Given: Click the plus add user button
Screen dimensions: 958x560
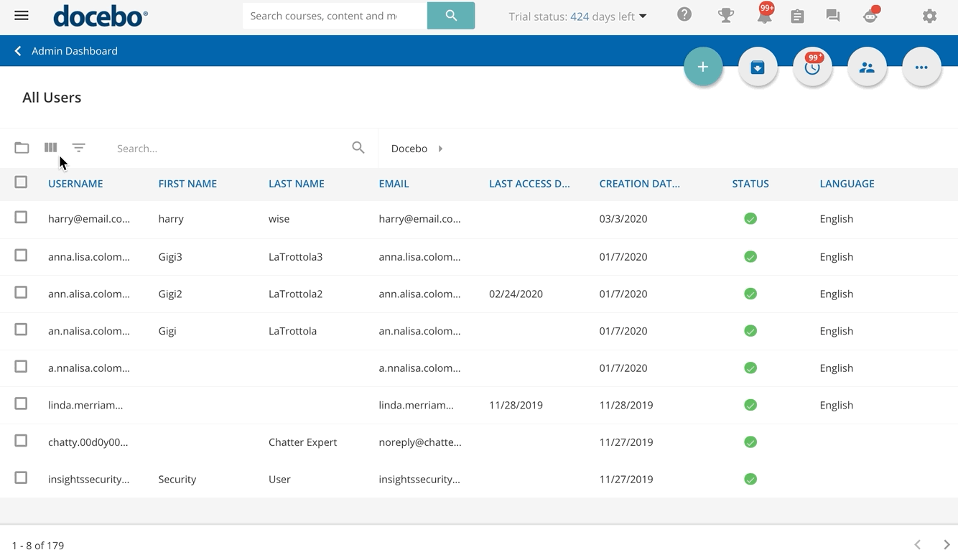Looking at the screenshot, I should tap(703, 67).
